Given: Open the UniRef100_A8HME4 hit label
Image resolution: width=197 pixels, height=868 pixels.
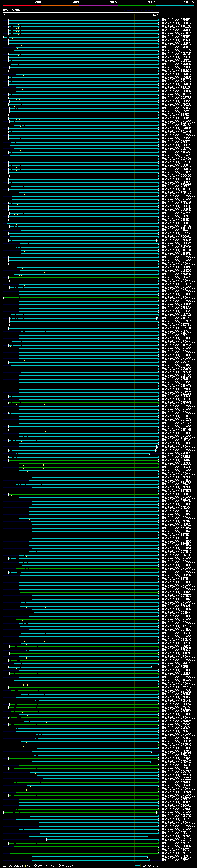Looking at the screenshot, I should pos(177,20).
